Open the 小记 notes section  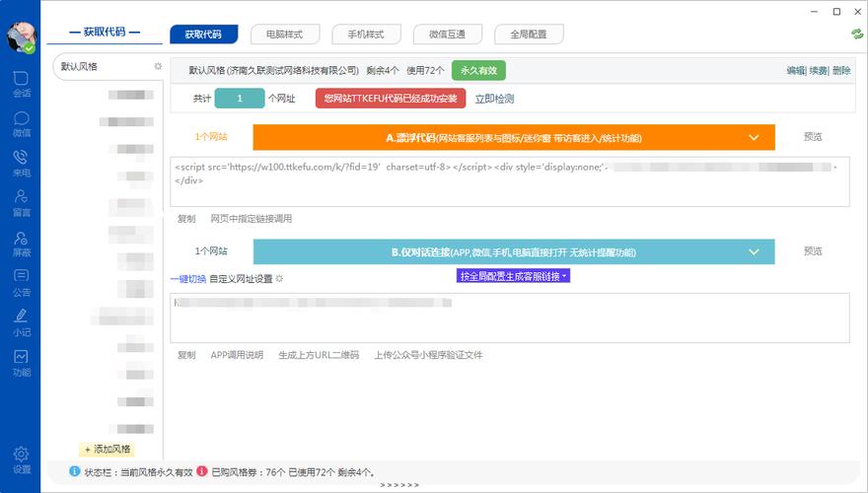pyautogui.click(x=21, y=323)
